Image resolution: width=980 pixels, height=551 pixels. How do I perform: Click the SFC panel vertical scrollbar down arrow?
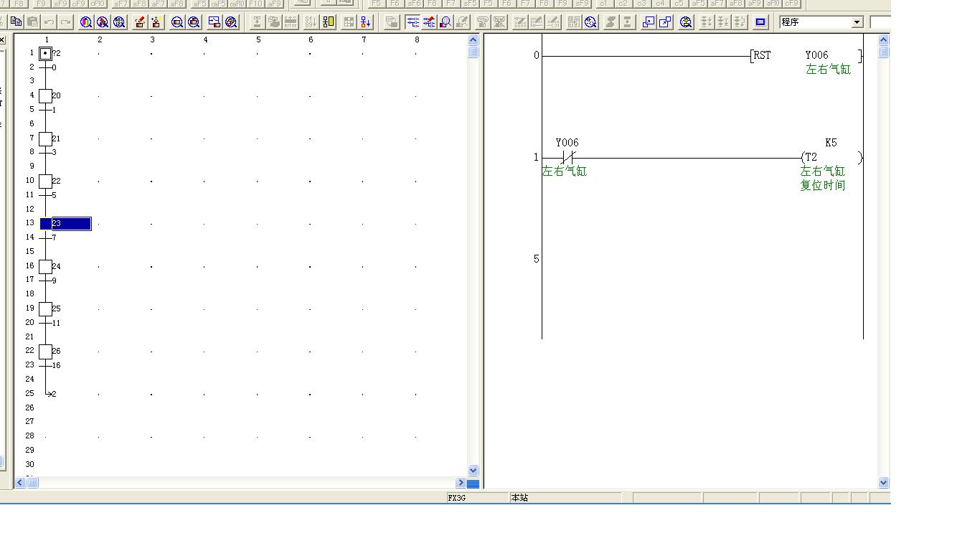(x=473, y=470)
